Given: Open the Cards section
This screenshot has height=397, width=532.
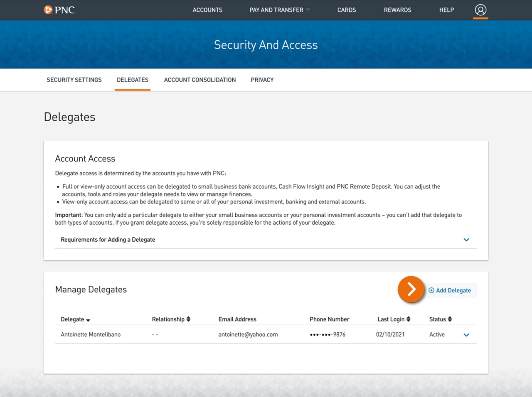Looking at the screenshot, I should [x=347, y=10].
